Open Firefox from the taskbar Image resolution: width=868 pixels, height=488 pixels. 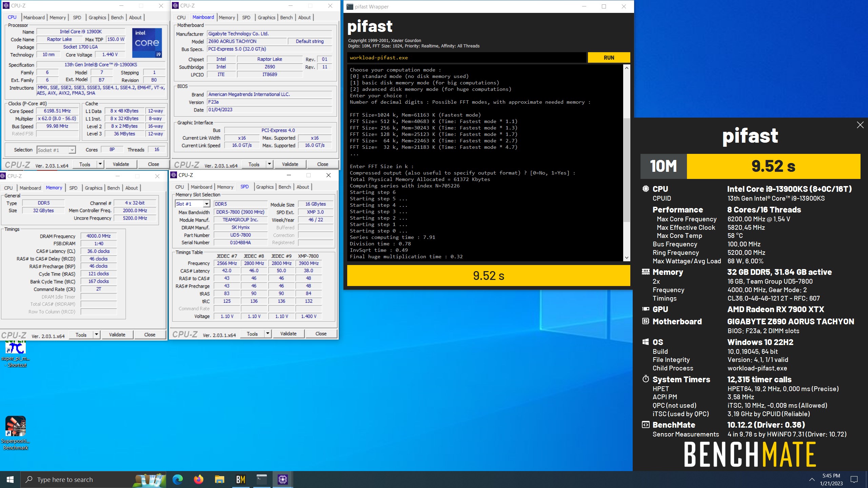(x=199, y=480)
